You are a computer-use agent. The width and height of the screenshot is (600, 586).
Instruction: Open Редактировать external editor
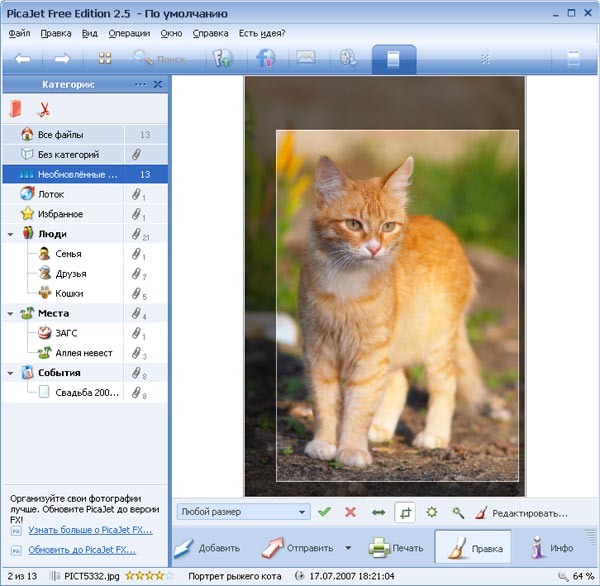coord(522,513)
